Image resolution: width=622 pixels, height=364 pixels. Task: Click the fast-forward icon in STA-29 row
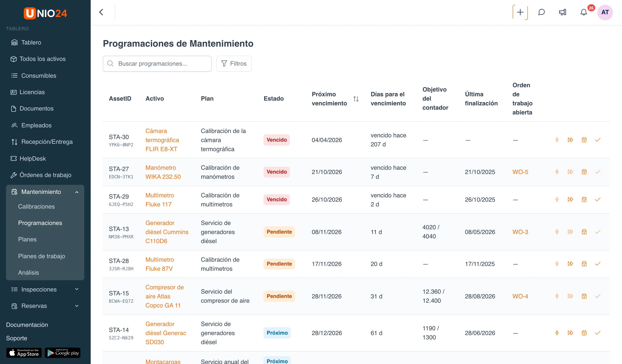pyautogui.click(x=570, y=199)
